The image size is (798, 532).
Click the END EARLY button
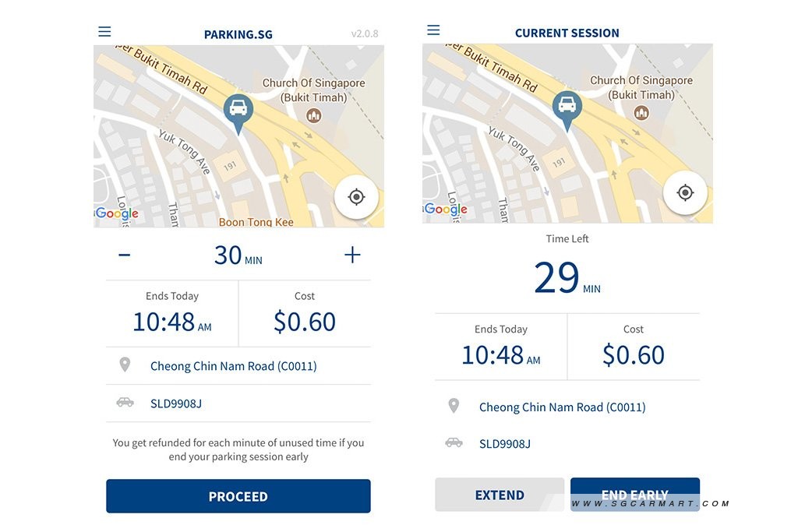point(634,495)
